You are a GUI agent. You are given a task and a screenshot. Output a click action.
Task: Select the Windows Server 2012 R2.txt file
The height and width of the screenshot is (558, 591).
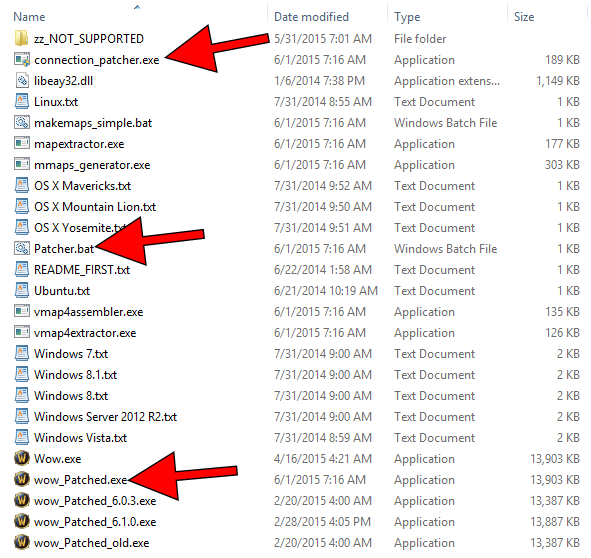[x=105, y=417]
